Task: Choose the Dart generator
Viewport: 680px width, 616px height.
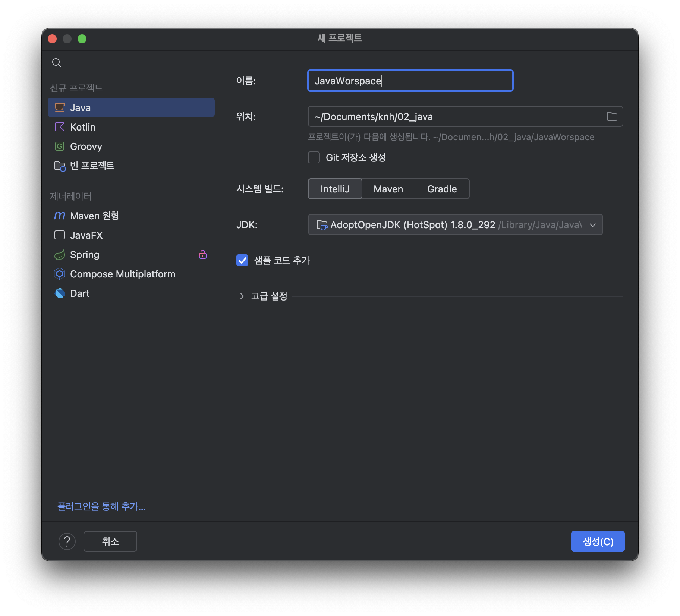Action: 131,293
